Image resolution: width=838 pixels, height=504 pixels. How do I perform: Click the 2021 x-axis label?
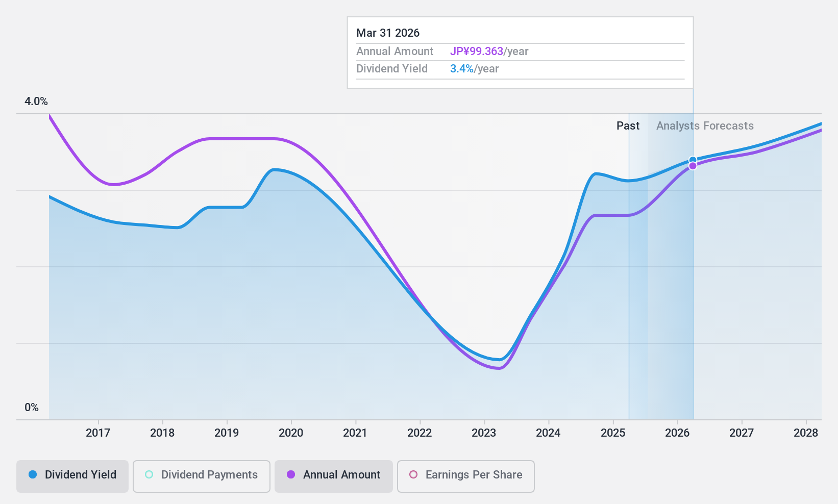click(355, 433)
